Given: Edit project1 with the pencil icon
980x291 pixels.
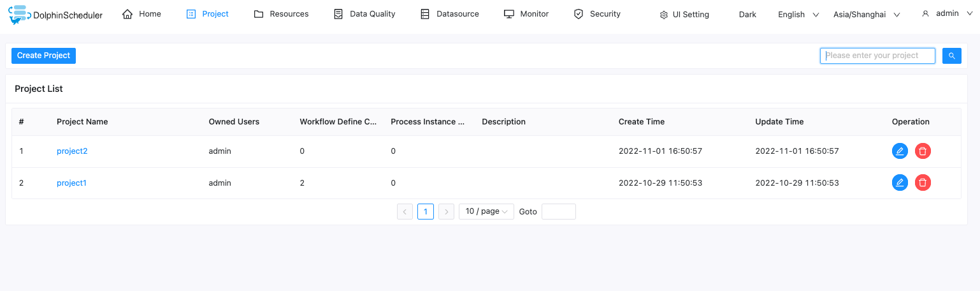Looking at the screenshot, I should (x=900, y=183).
